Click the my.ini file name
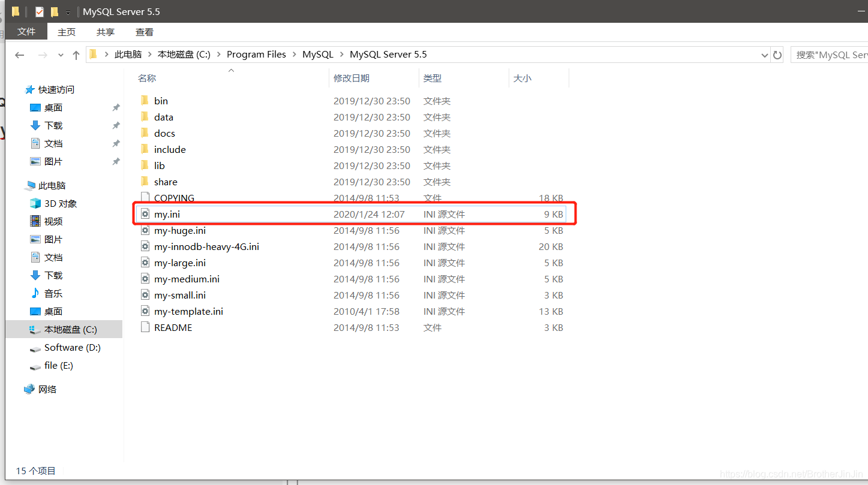The width and height of the screenshot is (868, 485). click(x=167, y=214)
